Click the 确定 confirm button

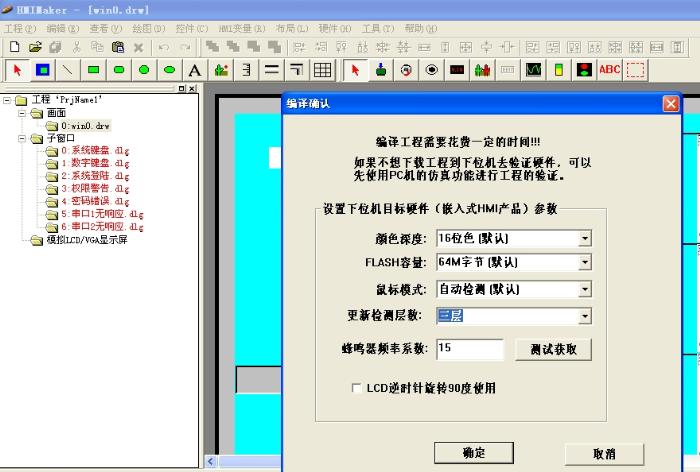[x=473, y=453]
